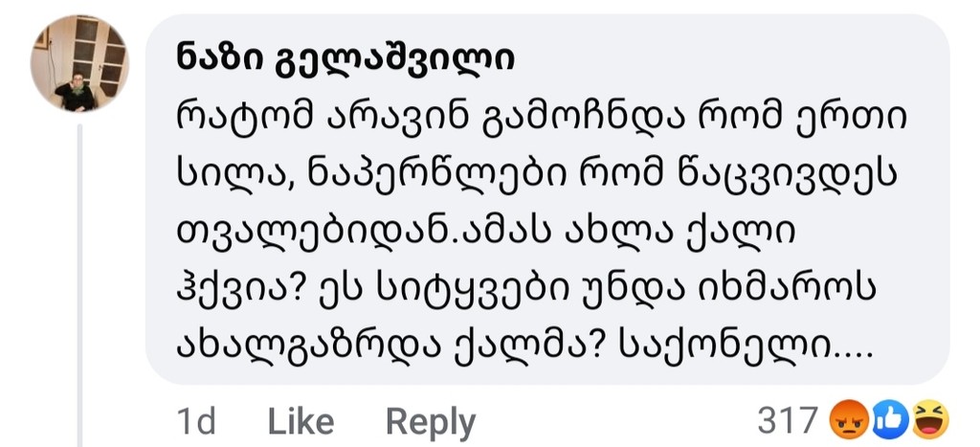
Task: Select Reply under the comment
Action: [x=431, y=423]
